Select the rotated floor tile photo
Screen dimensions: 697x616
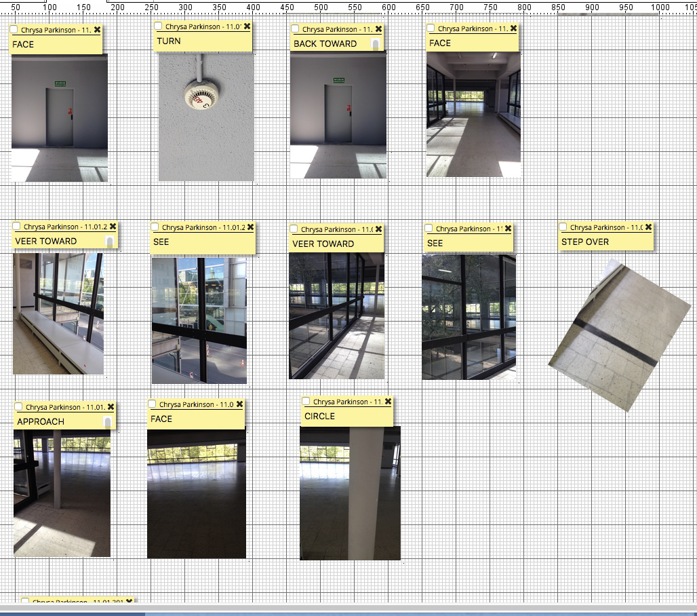pyautogui.click(x=618, y=336)
